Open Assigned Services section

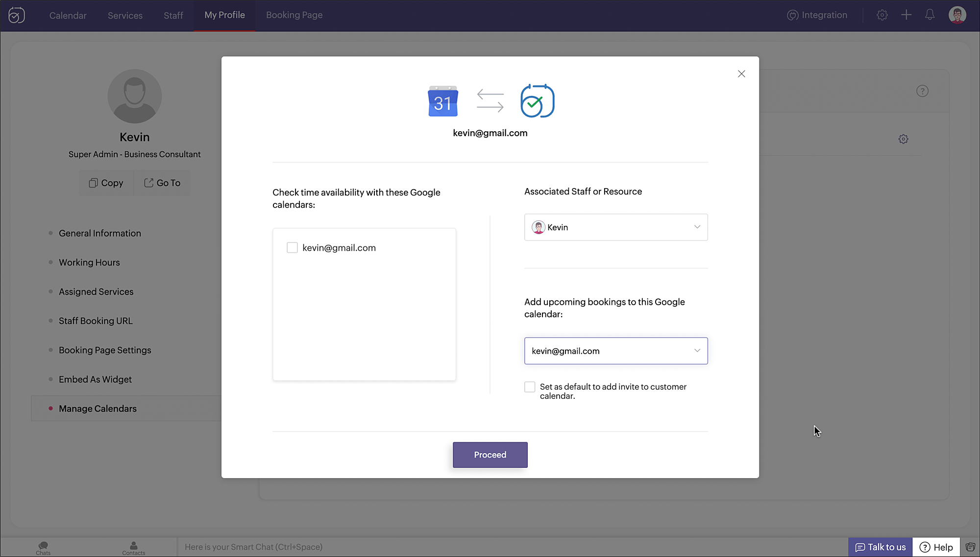point(96,291)
